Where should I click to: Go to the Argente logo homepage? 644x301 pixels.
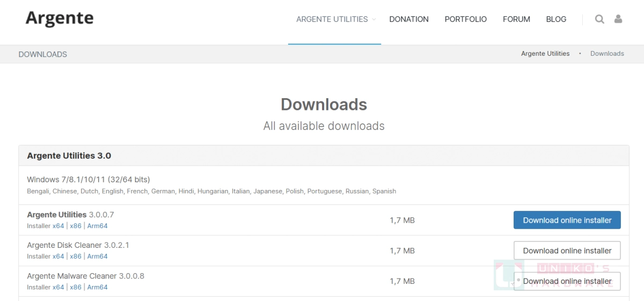pos(60,19)
